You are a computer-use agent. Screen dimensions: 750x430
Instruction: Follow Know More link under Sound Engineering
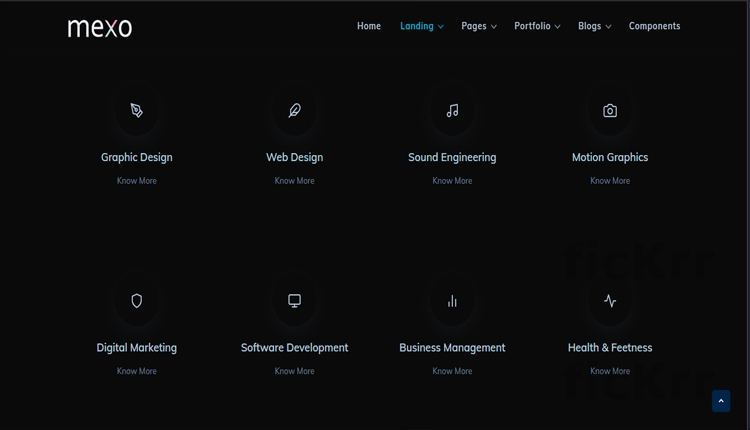tap(452, 181)
